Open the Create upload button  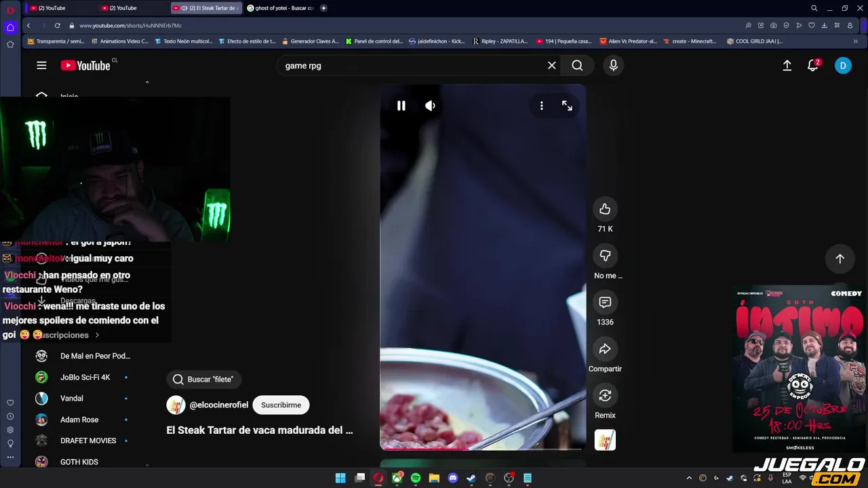pos(787,65)
